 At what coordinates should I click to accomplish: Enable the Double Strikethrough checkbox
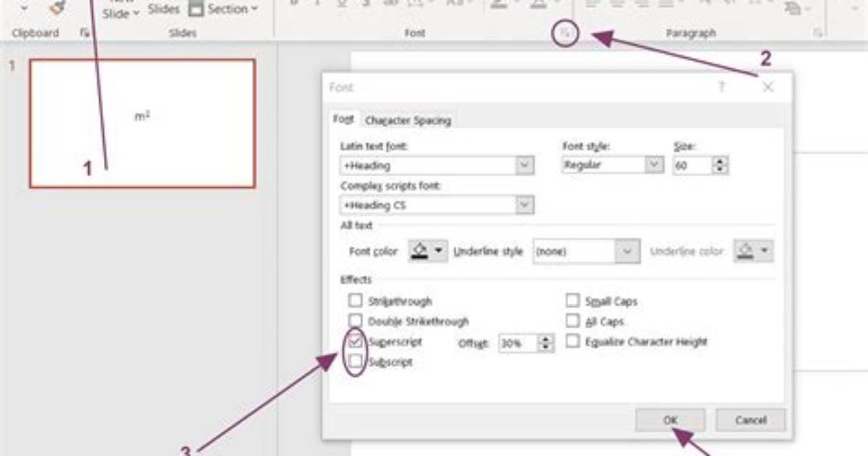355,321
